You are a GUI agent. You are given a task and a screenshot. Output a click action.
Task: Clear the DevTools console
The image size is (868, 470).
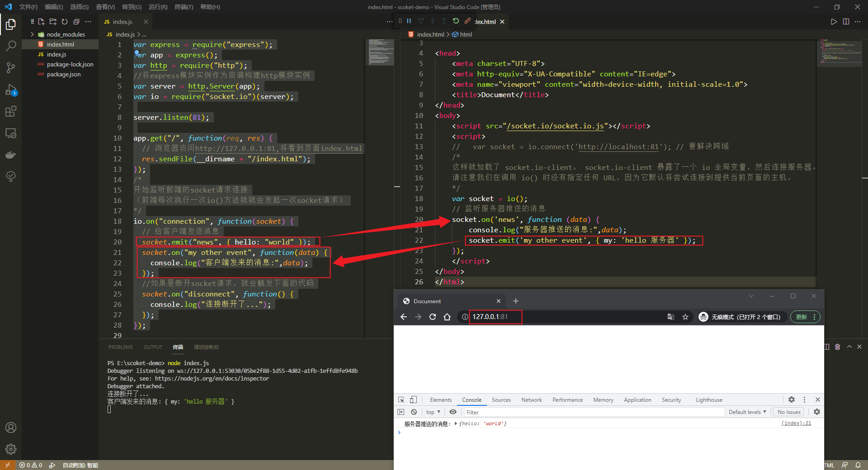(x=414, y=412)
